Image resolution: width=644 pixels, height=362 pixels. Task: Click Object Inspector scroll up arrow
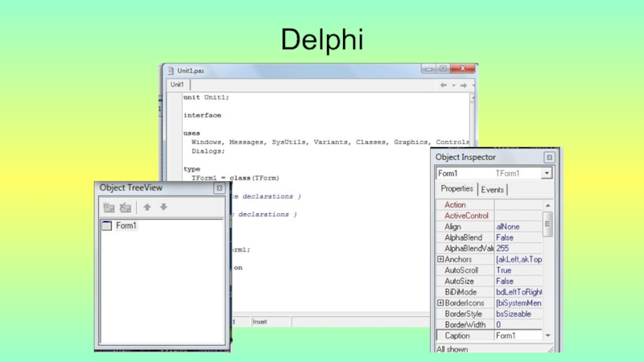coord(548,205)
